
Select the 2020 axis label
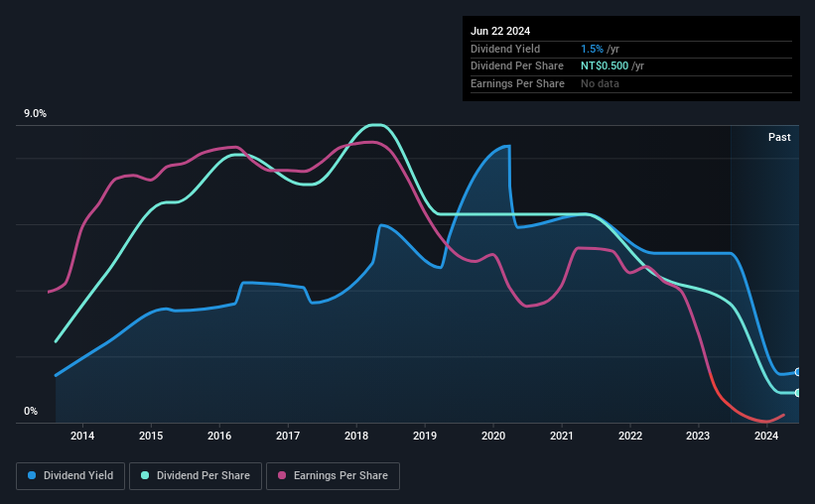493,436
